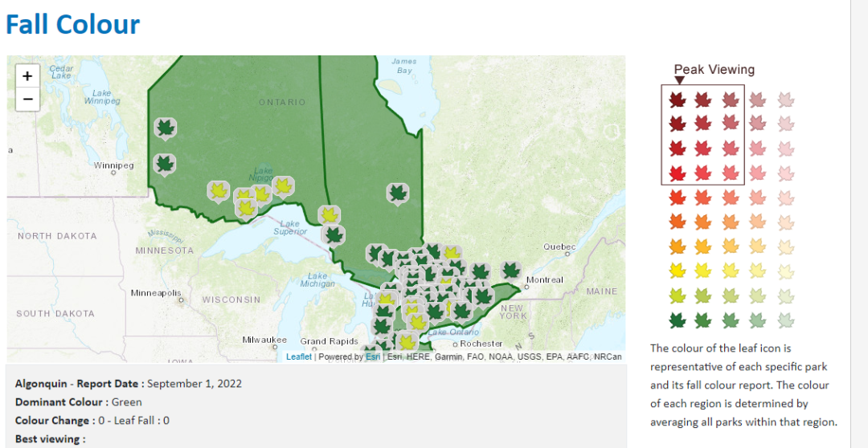Click the dark green marker northeast of Winnipeg
Image resolution: width=868 pixels, height=448 pixels.
coord(166,165)
